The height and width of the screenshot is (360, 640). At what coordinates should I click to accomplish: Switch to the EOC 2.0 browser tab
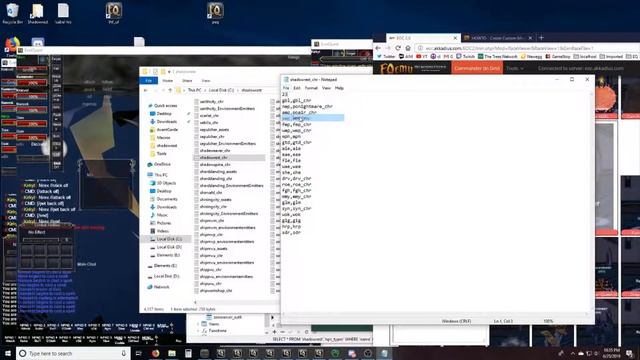[x=423, y=38]
